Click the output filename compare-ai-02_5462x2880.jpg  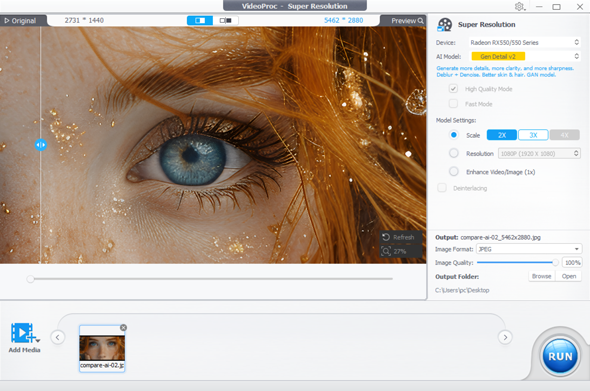[500, 237]
